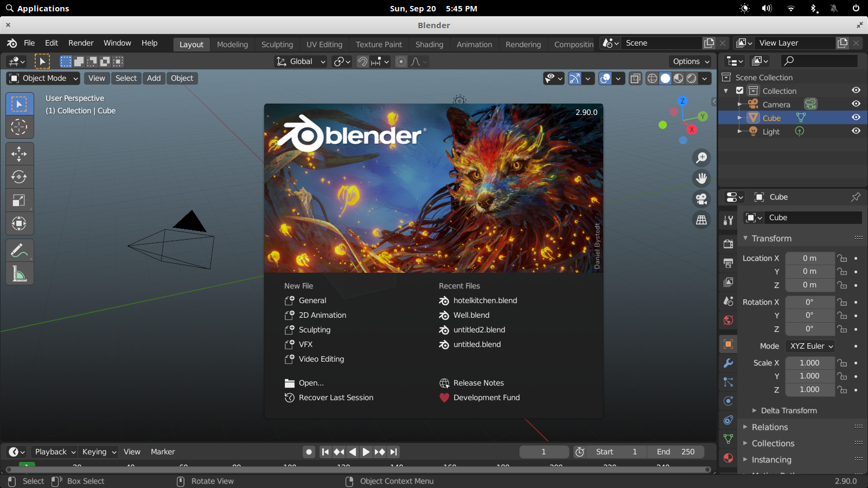Switch perspective/orthographic grid icon
Screen dimensions: 868x488
click(x=701, y=220)
